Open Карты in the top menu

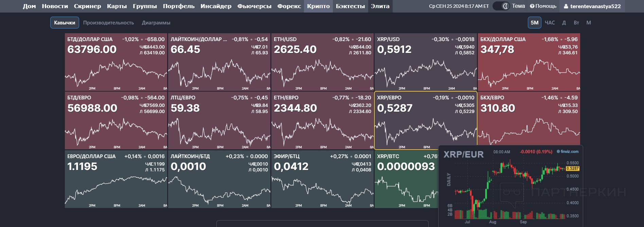click(x=117, y=6)
